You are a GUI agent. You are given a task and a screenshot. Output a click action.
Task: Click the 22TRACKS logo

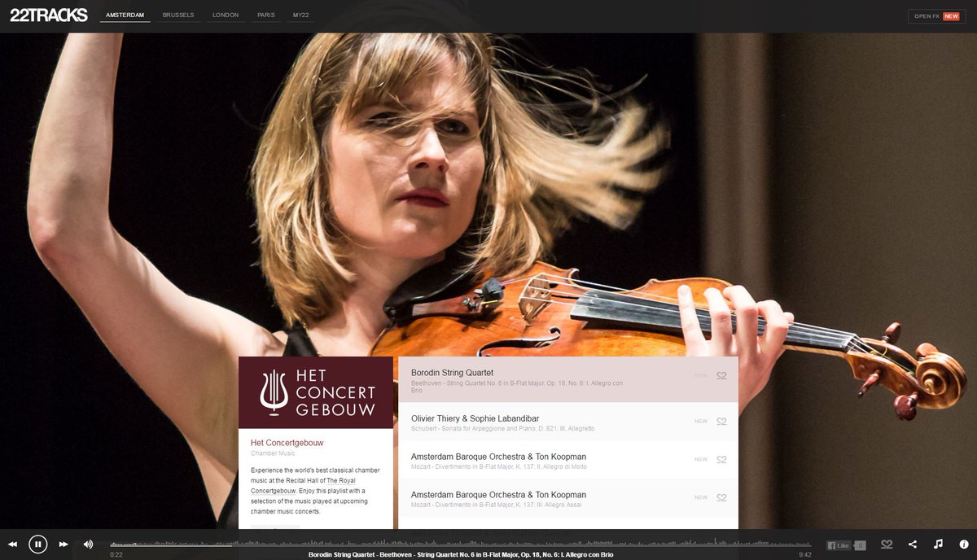[49, 15]
